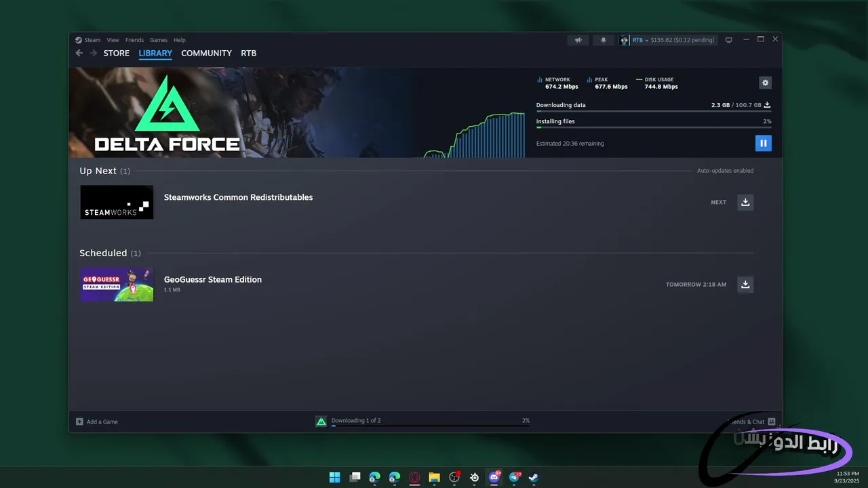The width and height of the screenshot is (868, 488).
Task: Open the Steam menu
Action: coord(92,40)
